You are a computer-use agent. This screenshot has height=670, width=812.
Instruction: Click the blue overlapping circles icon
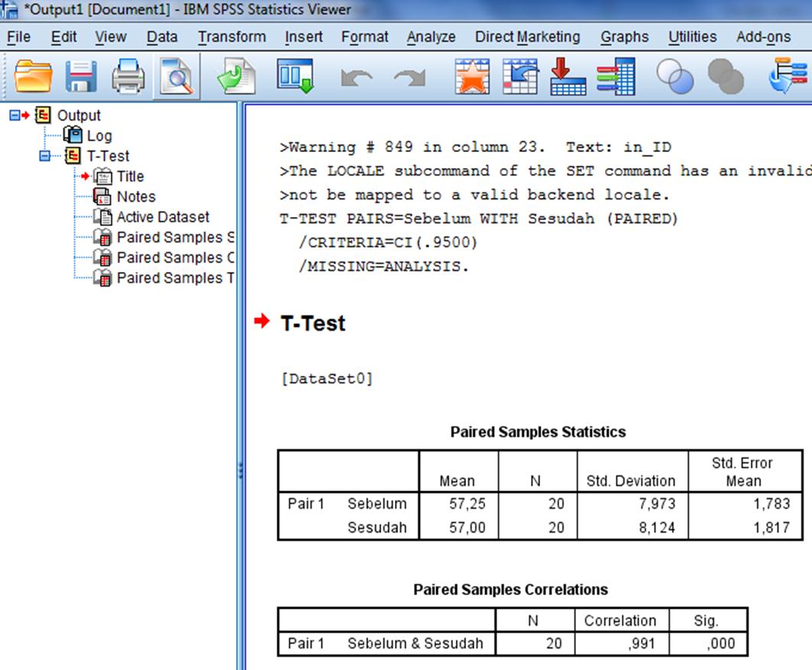[x=675, y=76]
